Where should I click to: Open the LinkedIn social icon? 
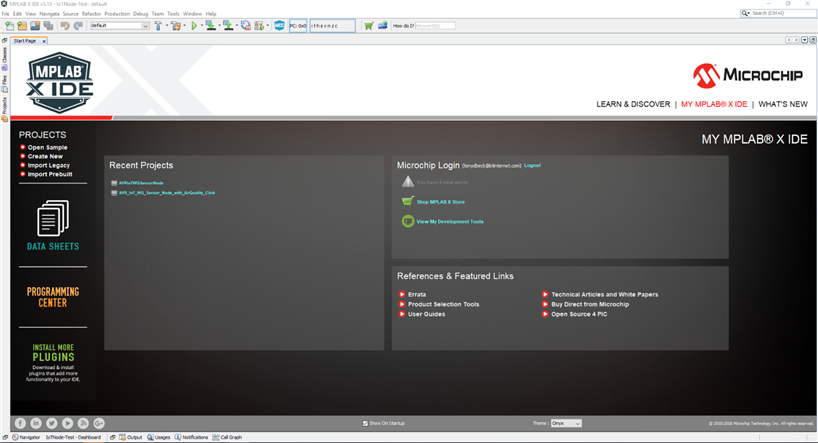[x=36, y=423]
